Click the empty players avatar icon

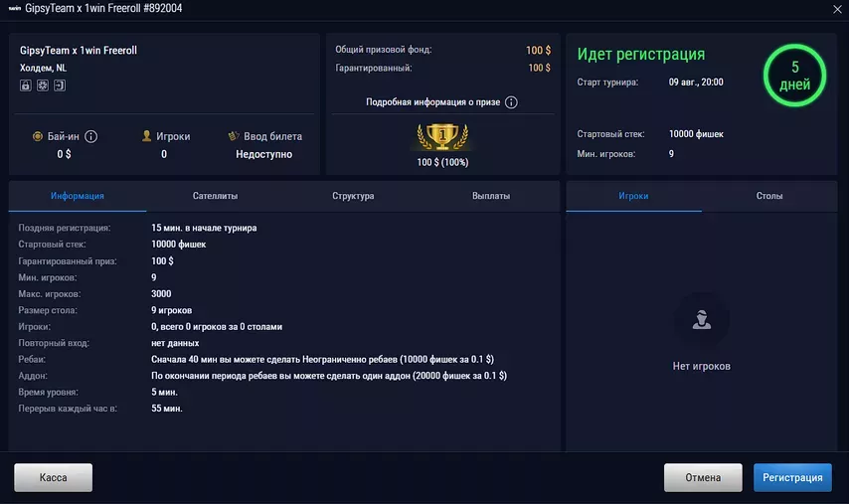click(x=701, y=320)
